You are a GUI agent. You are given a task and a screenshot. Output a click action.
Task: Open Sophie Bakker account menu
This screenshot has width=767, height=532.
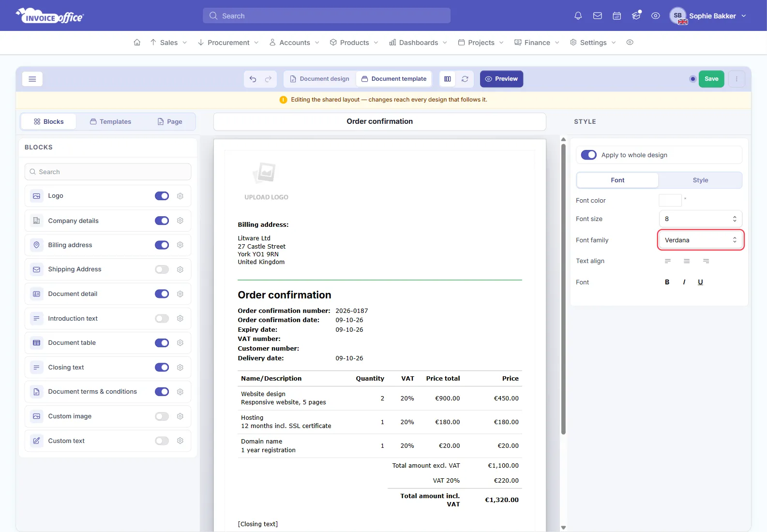[x=708, y=16]
